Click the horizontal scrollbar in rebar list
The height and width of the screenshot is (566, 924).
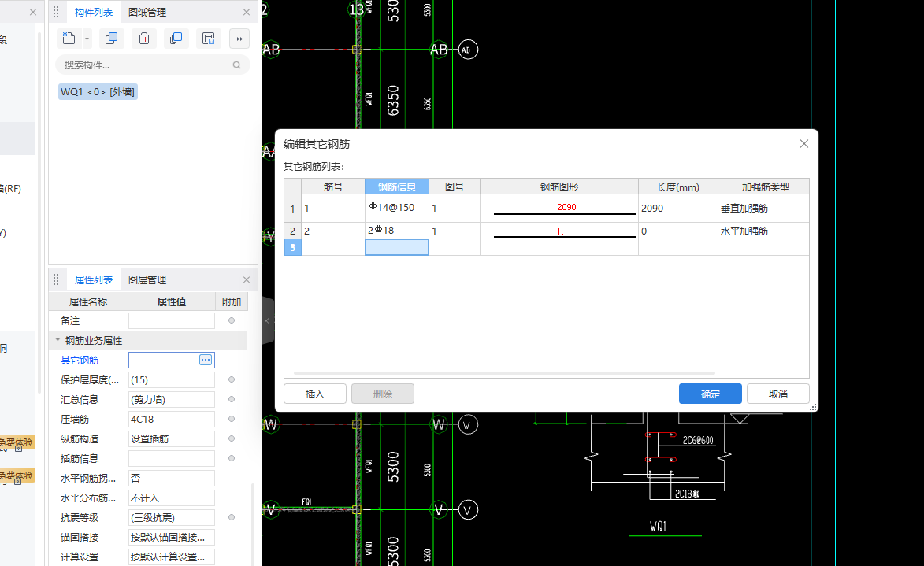pos(504,373)
